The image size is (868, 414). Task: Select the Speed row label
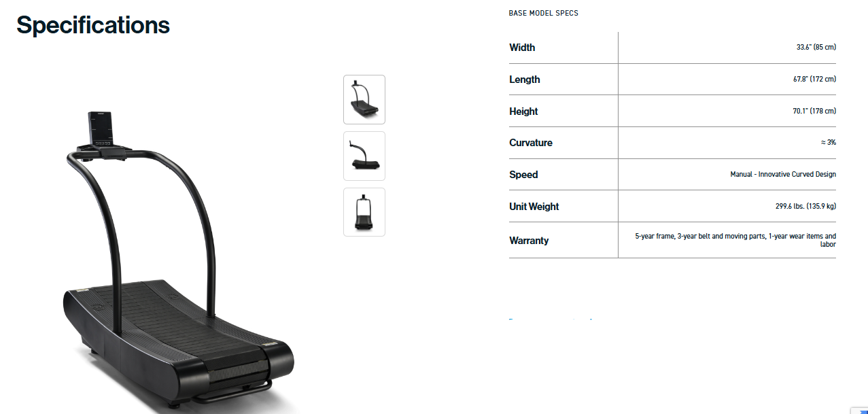(x=523, y=175)
